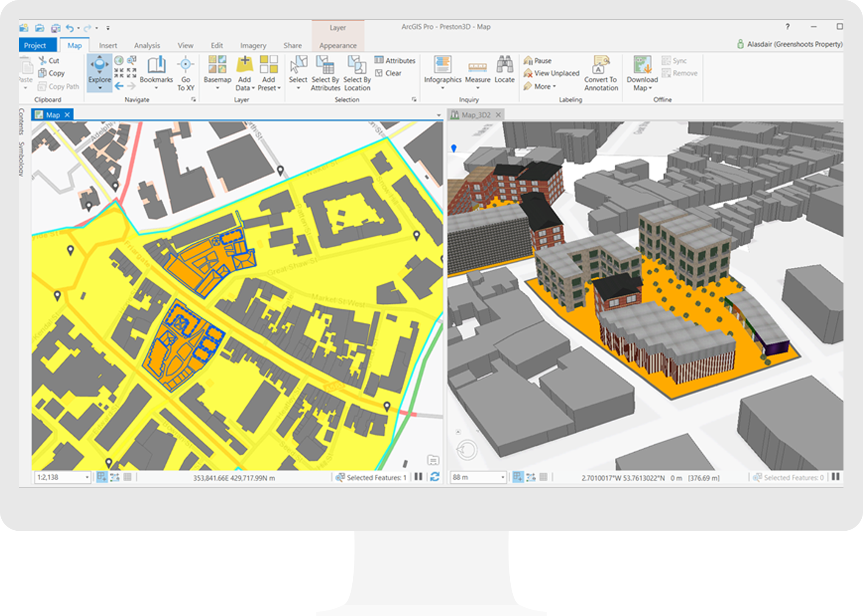The height and width of the screenshot is (616, 863).
Task: Open the Go To XY tool
Action: tap(186, 73)
